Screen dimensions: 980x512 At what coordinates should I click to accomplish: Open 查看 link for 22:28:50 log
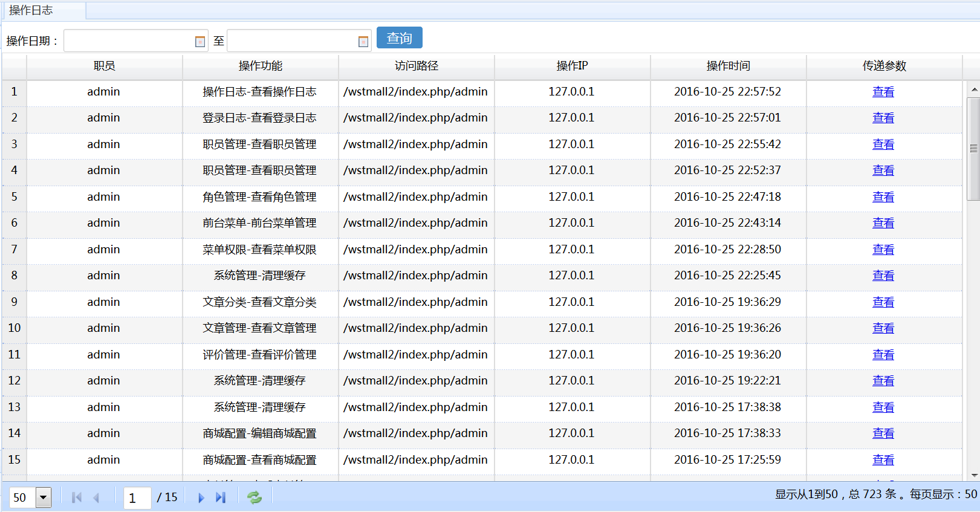(883, 250)
